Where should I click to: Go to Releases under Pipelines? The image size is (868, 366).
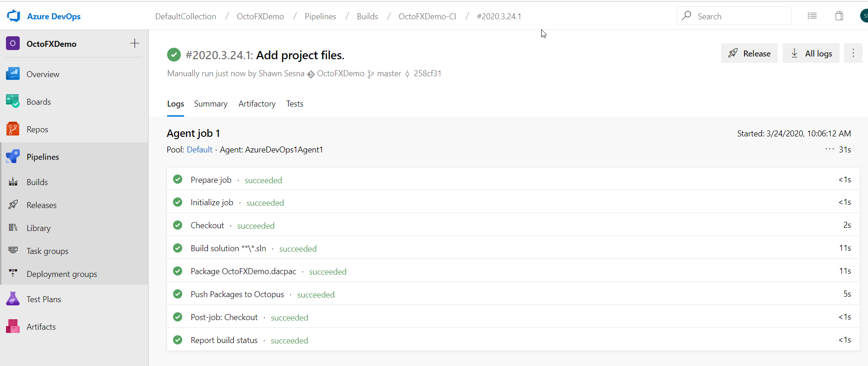pos(41,205)
